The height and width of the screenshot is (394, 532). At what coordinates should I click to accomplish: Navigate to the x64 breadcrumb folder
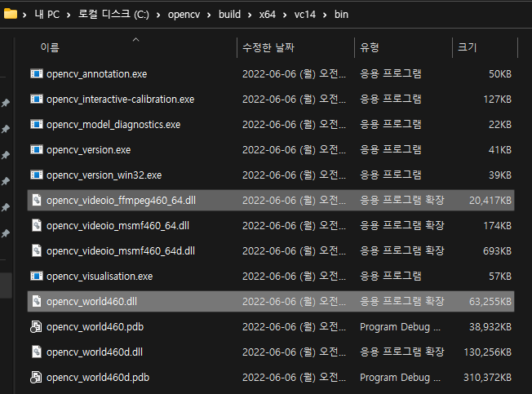click(x=268, y=14)
